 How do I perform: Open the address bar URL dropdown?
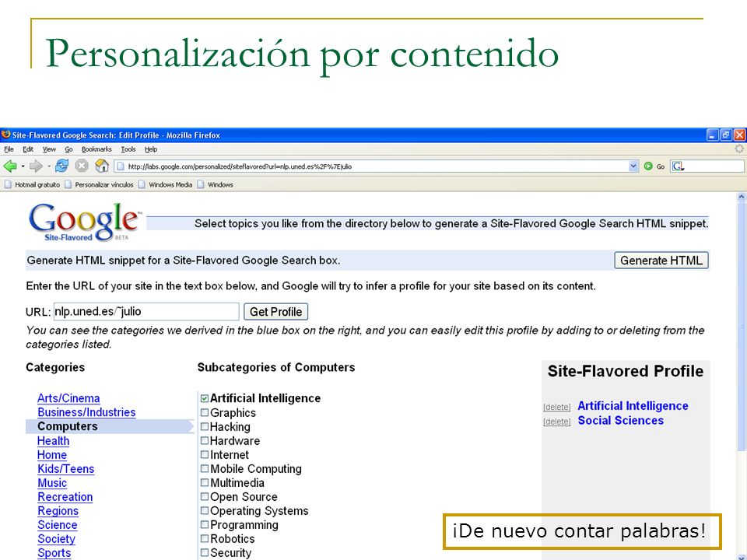click(633, 166)
